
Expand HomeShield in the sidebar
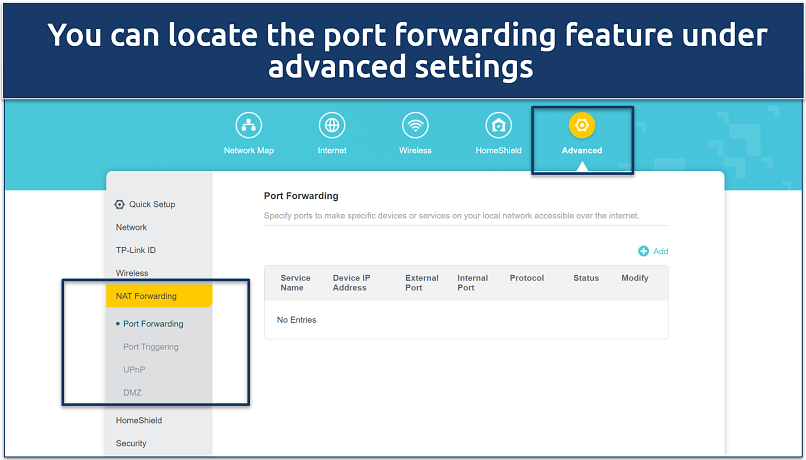pos(139,420)
